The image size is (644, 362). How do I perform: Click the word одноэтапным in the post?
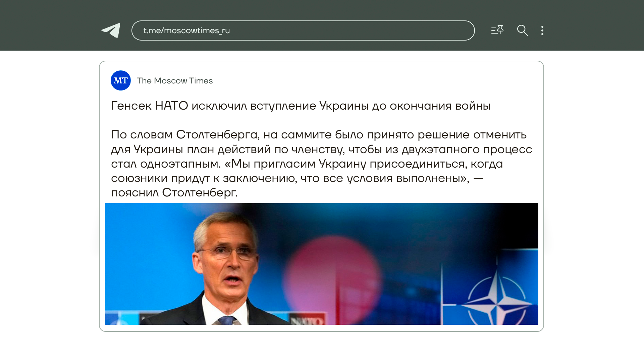[x=180, y=164]
